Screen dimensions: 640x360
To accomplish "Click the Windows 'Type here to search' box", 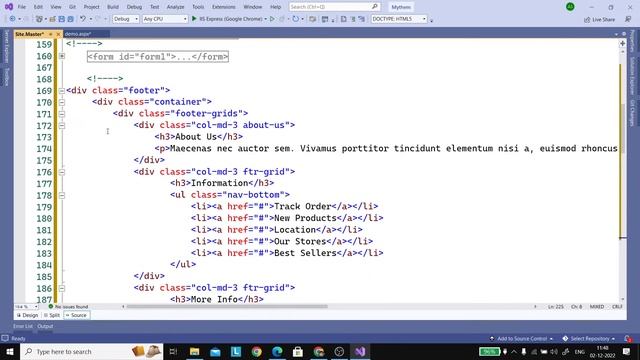I will click(x=91, y=351).
